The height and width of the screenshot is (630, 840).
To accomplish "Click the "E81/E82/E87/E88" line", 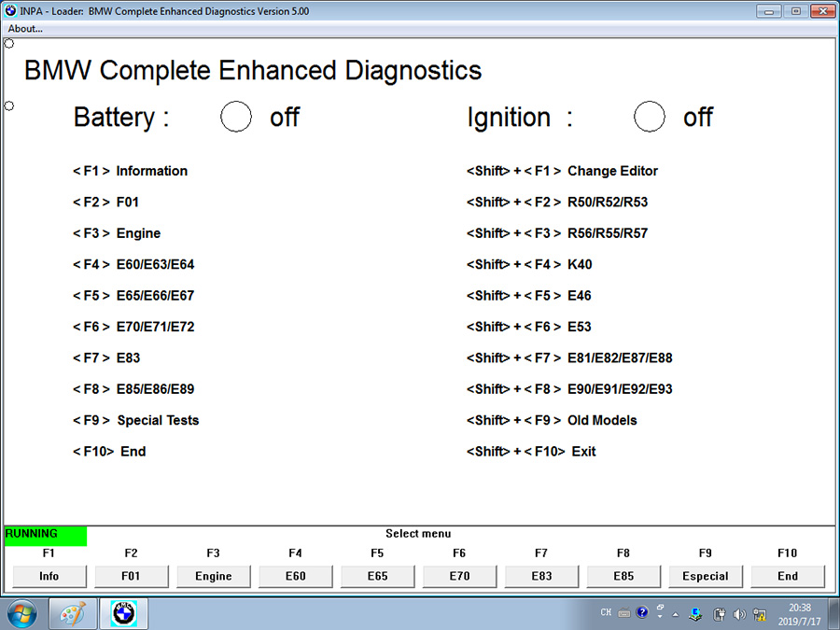I will pyautogui.click(x=569, y=357).
